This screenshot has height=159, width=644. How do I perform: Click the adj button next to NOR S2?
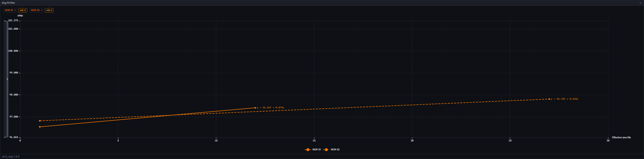49,10
